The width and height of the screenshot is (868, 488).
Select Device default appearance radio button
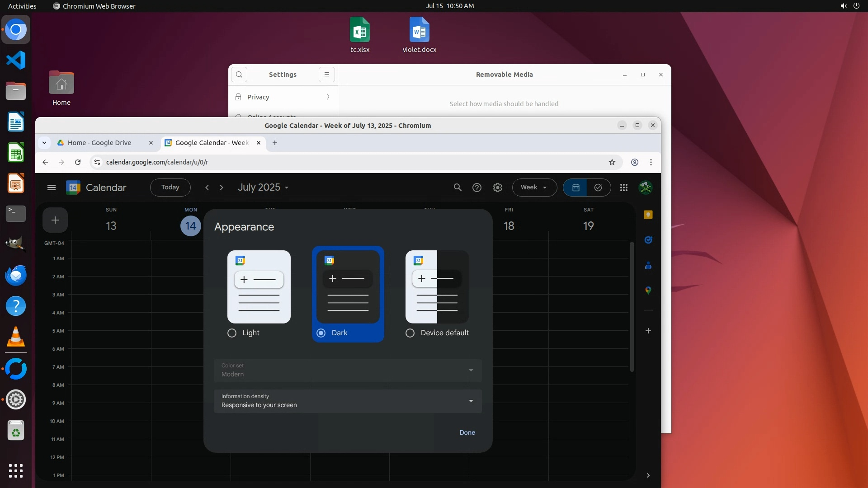[x=410, y=333]
